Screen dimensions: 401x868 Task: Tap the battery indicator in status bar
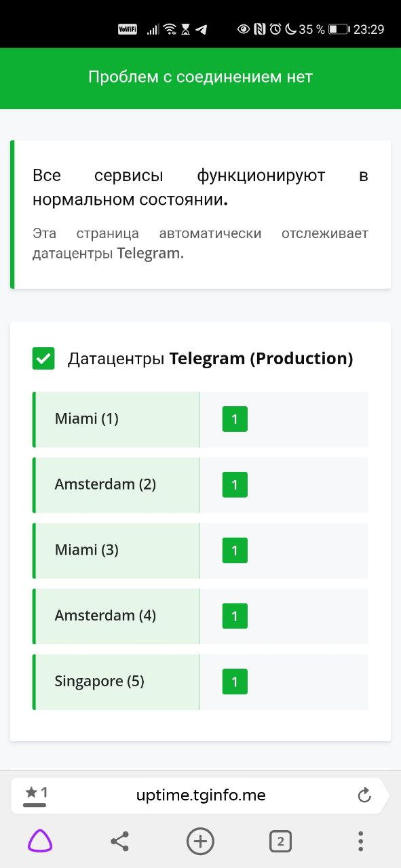pyautogui.click(x=338, y=29)
